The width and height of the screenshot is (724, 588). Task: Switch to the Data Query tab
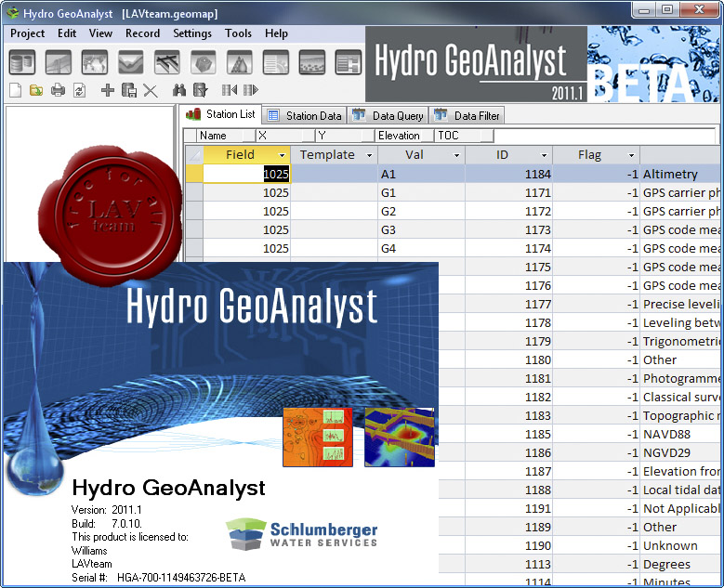pos(388,115)
